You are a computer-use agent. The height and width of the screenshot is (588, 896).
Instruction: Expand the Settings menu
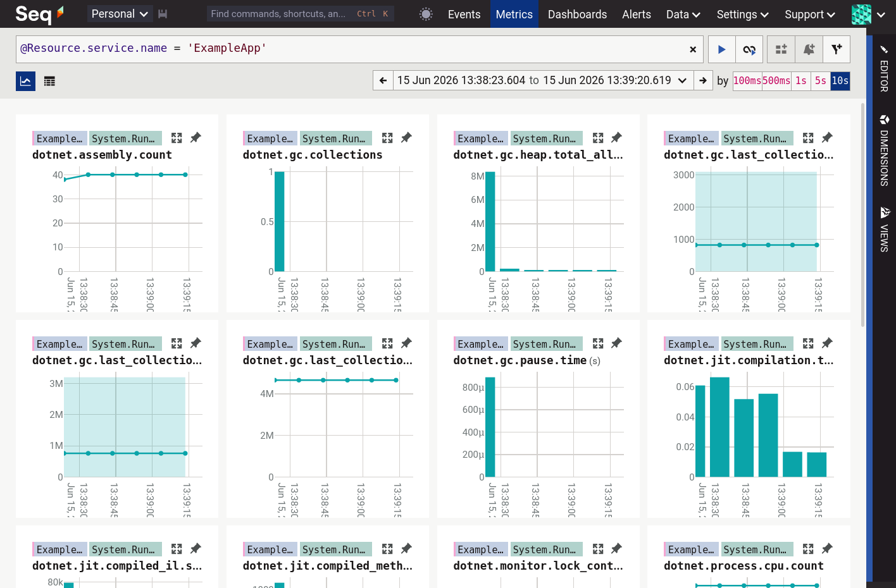pyautogui.click(x=742, y=14)
